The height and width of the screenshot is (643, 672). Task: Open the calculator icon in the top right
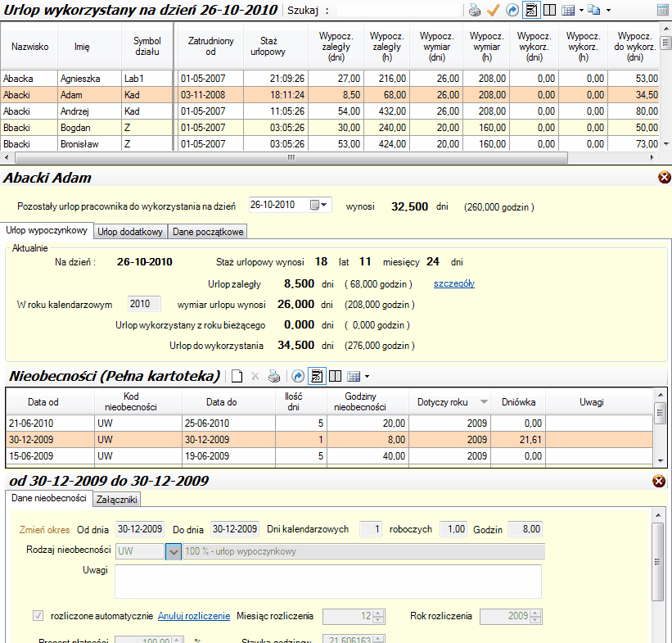[662, 10]
